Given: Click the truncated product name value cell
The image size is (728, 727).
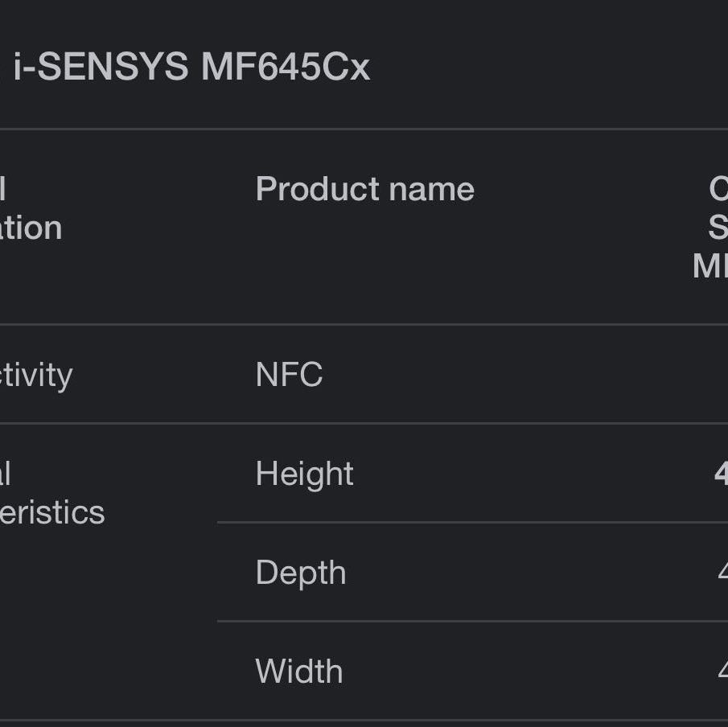Looking at the screenshot, I should coord(710,228).
